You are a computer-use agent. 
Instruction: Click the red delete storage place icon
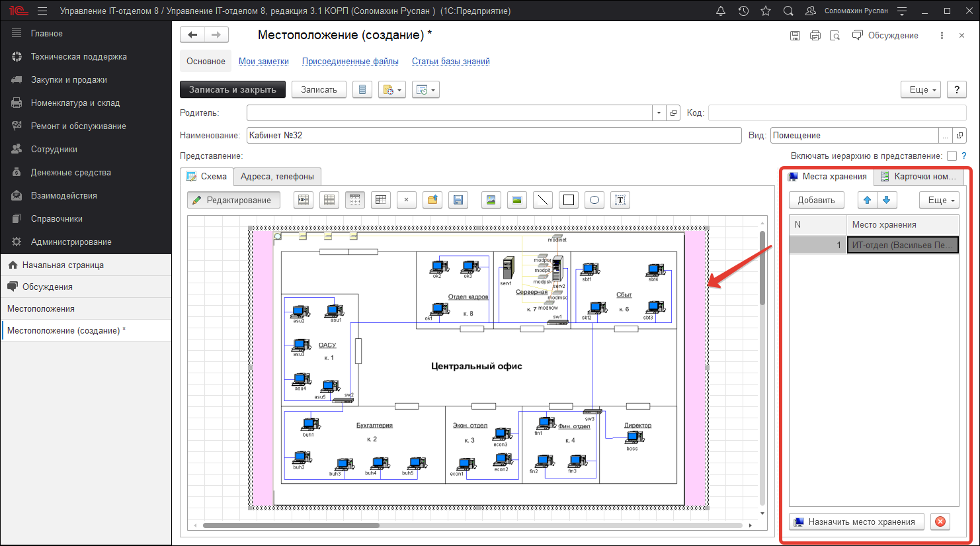pos(940,522)
